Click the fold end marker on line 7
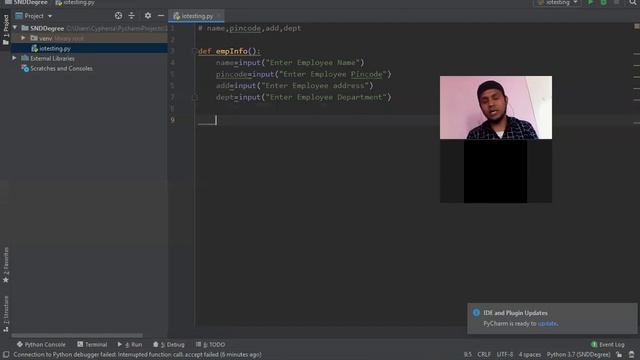The image size is (640, 360). (x=195, y=97)
